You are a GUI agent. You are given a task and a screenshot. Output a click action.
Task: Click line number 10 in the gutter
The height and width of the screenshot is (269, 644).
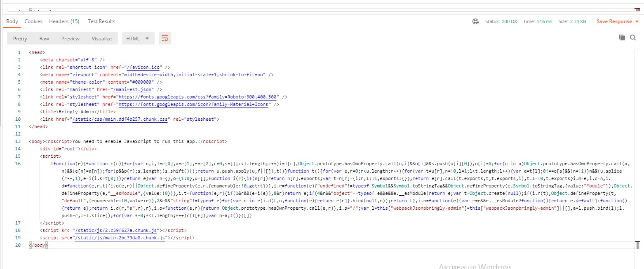coord(17,119)
